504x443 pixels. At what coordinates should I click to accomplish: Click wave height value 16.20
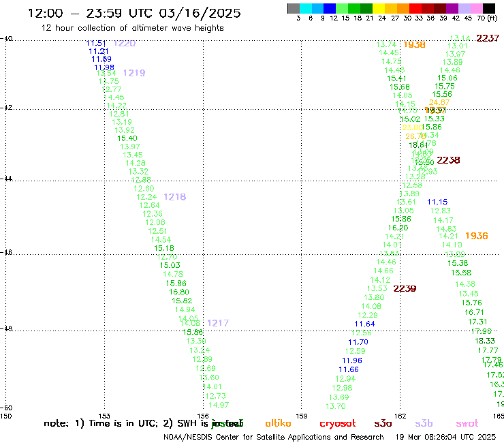[398, 228]
